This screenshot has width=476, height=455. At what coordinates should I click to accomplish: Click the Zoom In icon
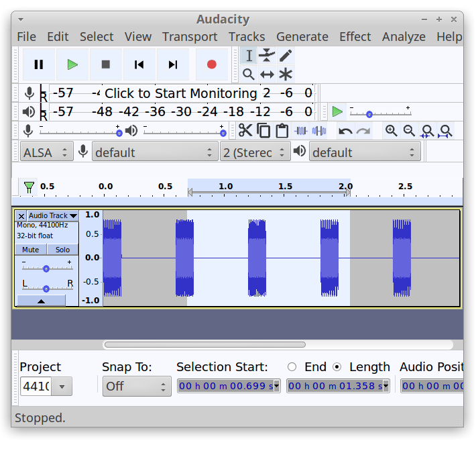391,131
